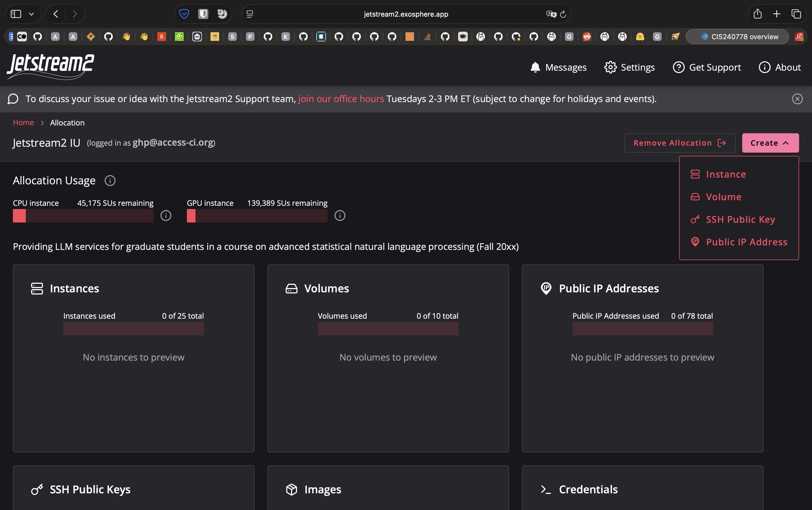Viewport: 812px width, 510px height.
Task: Open Settings via the gear icon
Action: [610, 67]
